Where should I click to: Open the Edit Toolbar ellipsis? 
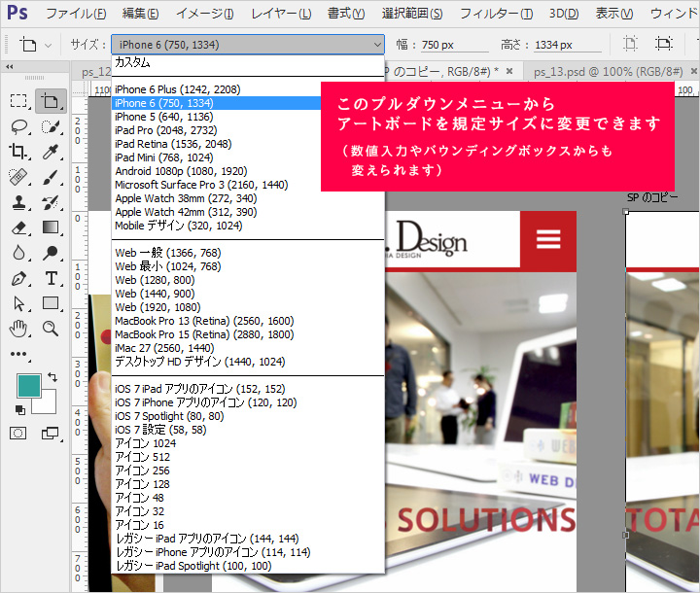pos(18,354)
